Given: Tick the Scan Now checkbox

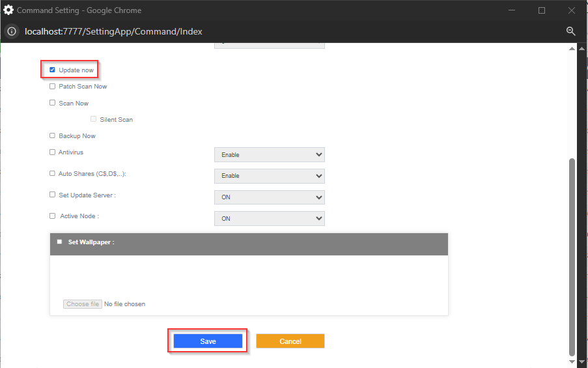Looking at the screenshot, I should (52, 103).
